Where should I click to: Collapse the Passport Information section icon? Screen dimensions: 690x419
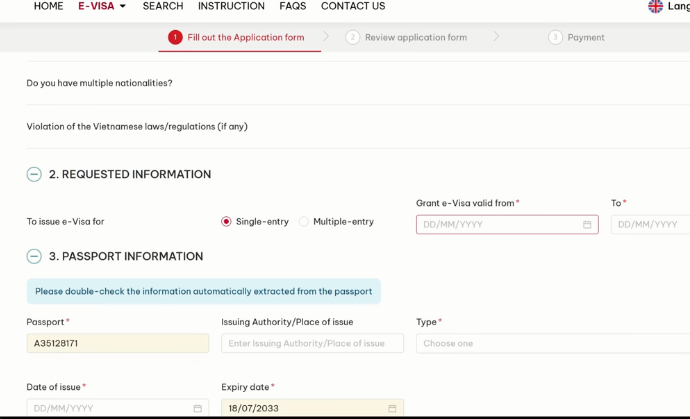point(34,256)
